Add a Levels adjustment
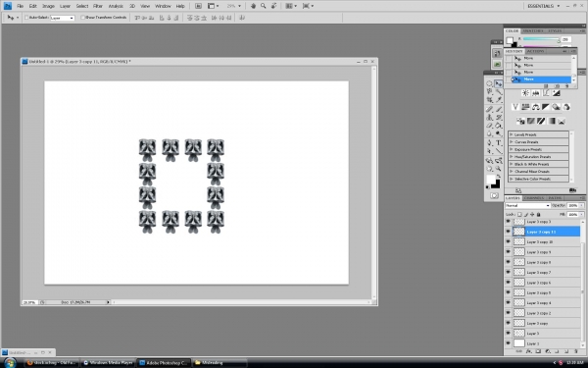The width and height of the screenshot is (588, 368). [535, 93]
